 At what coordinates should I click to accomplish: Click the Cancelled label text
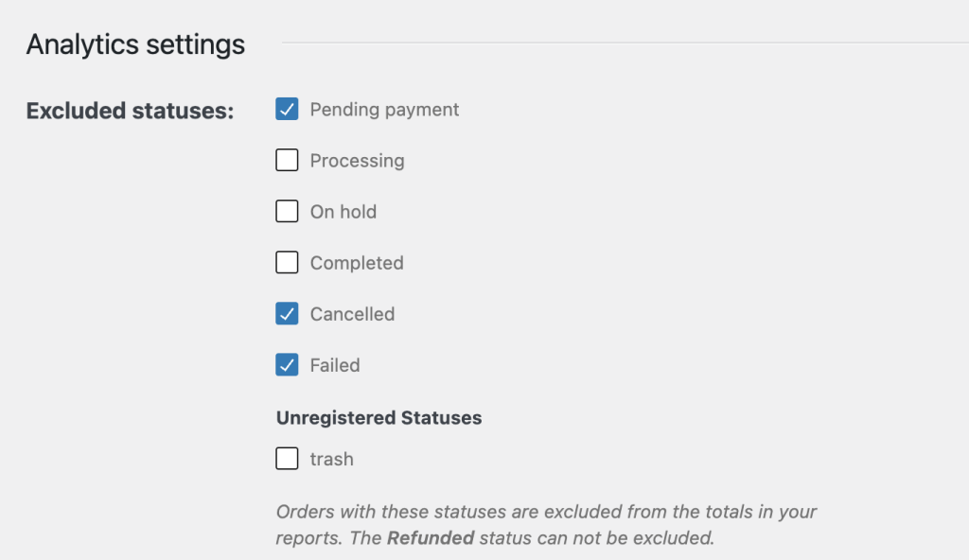[x=352, y=314]
